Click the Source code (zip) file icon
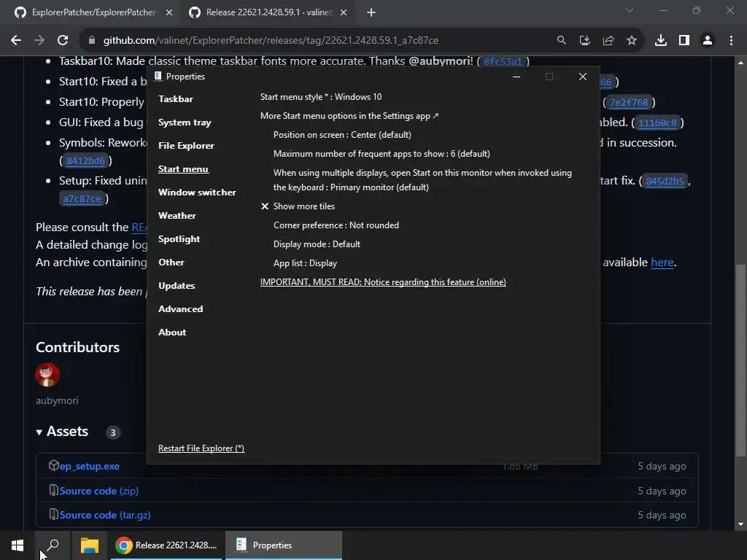747x560 pixels. coord(54,490)
